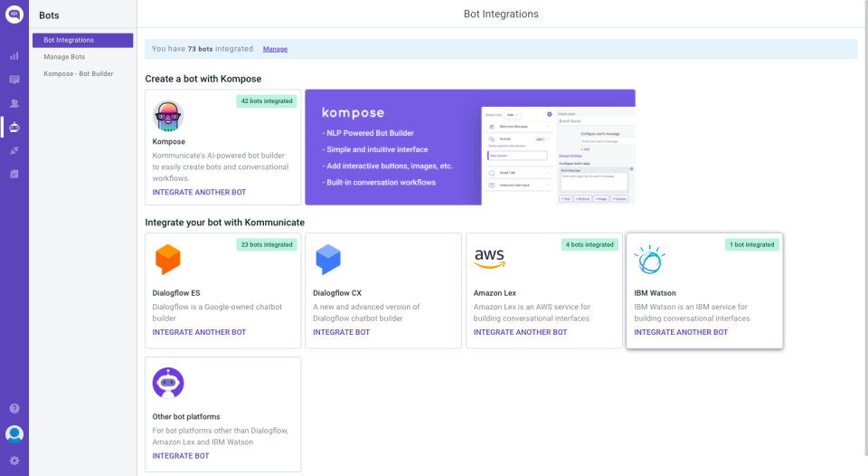Click the Kompose builder screenshot preview
Screen dimensions: 868x476
point(558,156)
